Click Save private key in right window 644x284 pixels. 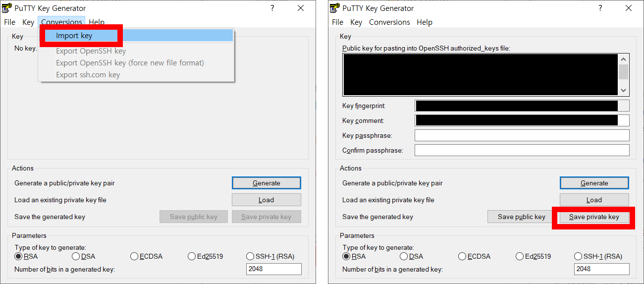pyautogui.click(x=594, y=217)
